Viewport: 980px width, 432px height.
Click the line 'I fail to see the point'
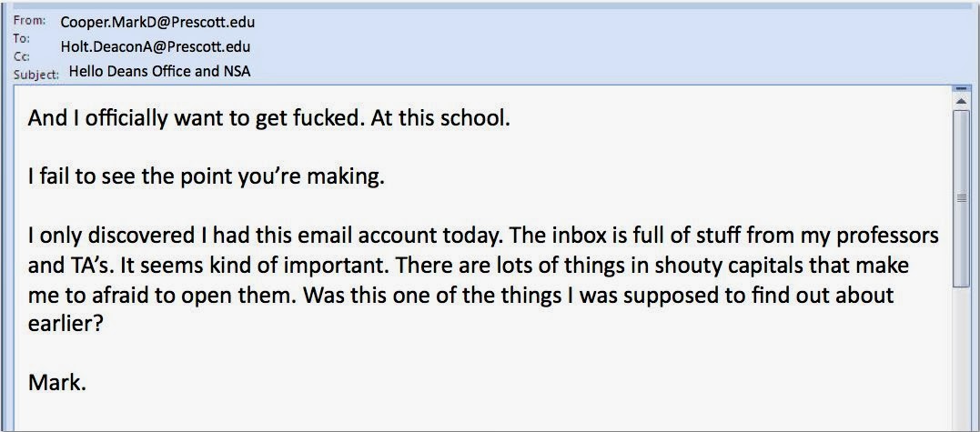207,176
